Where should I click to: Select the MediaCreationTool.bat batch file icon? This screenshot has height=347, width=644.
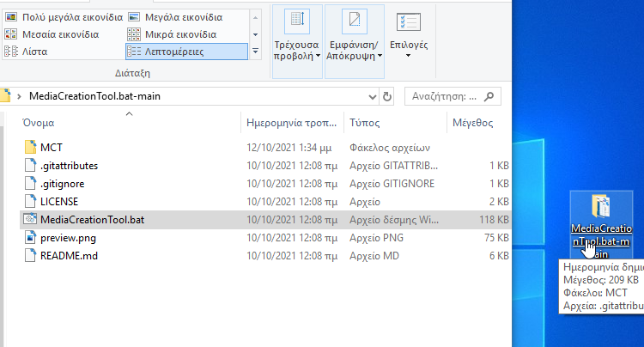pyautogui.click(x=30, y=219)
